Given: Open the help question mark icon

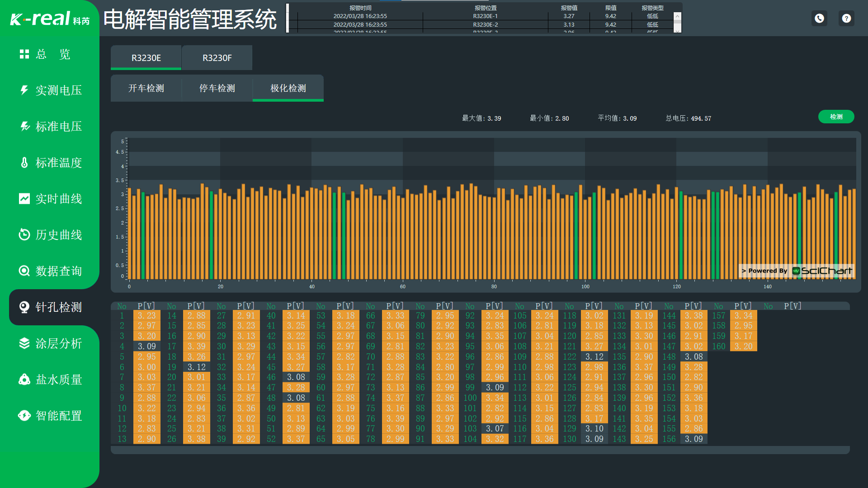Looking at the screenshot, I should 846,19.
